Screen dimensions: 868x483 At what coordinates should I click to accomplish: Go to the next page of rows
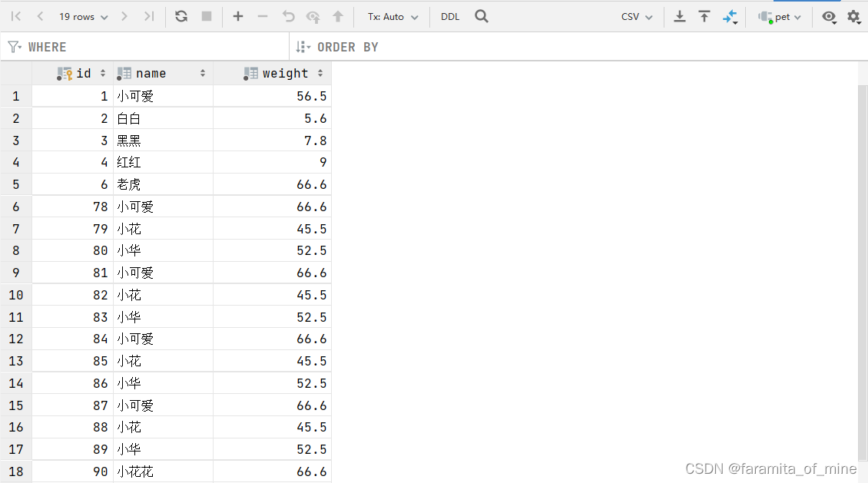pyautogui.click(x=124, y=17)
